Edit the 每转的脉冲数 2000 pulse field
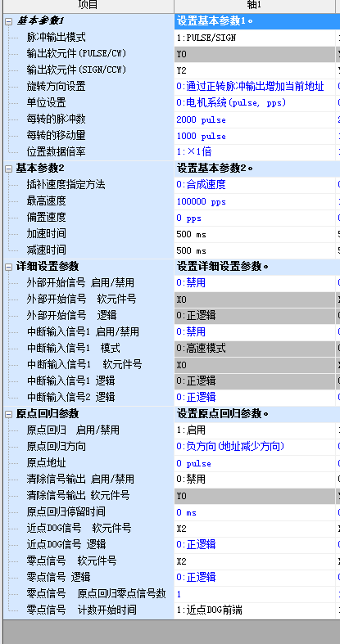The width and height of the screenshot is (340, 644). coord(255,119)
